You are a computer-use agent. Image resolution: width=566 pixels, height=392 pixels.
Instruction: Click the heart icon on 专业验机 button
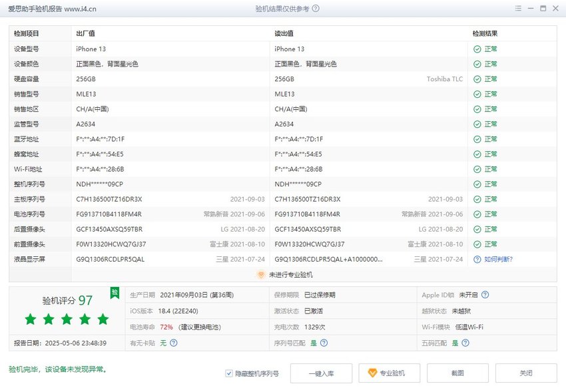(372, 373)
